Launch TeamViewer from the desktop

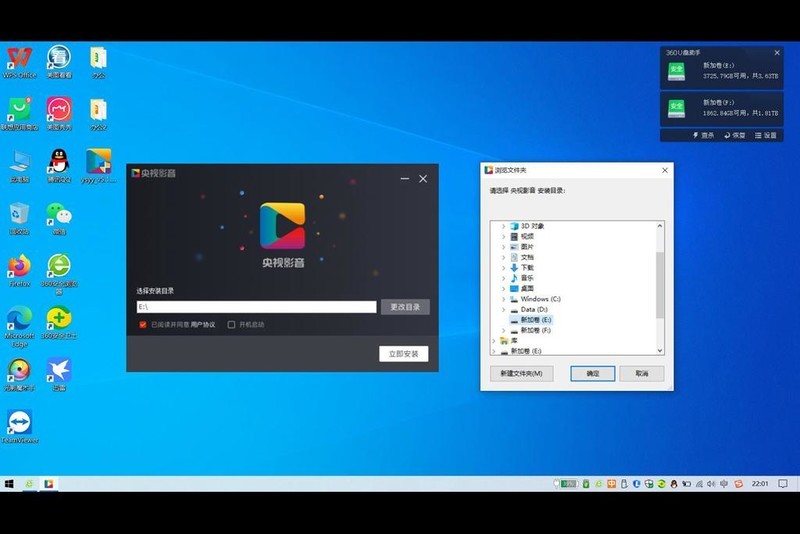pyautogui.click(x=19, y=422)
